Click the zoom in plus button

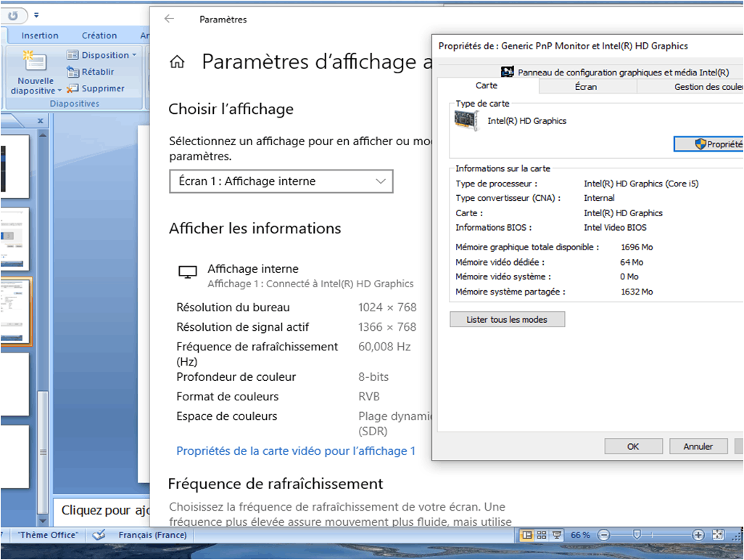tap(698, 535)
